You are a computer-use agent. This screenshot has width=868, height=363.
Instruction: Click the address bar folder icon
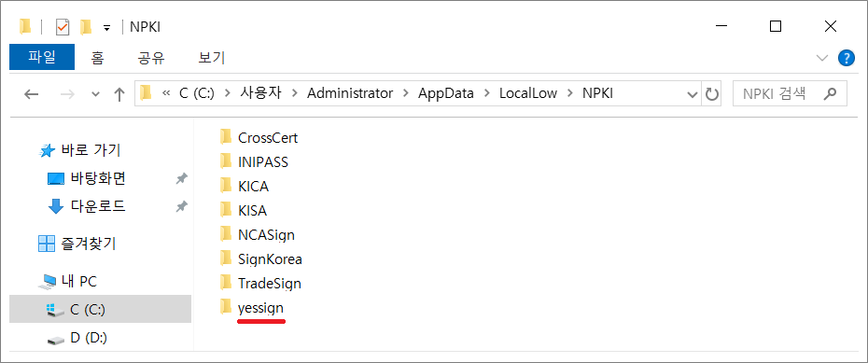click(x=147, y=93)
